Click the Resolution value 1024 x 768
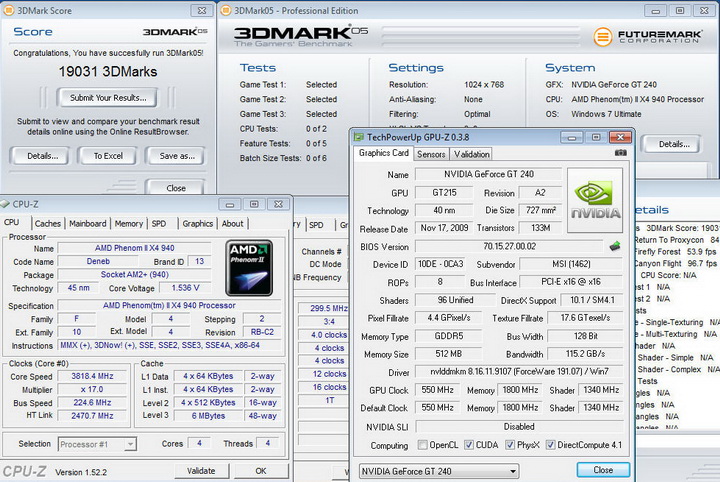The width and height of the screenshot is (720, 482). [484, 84]
